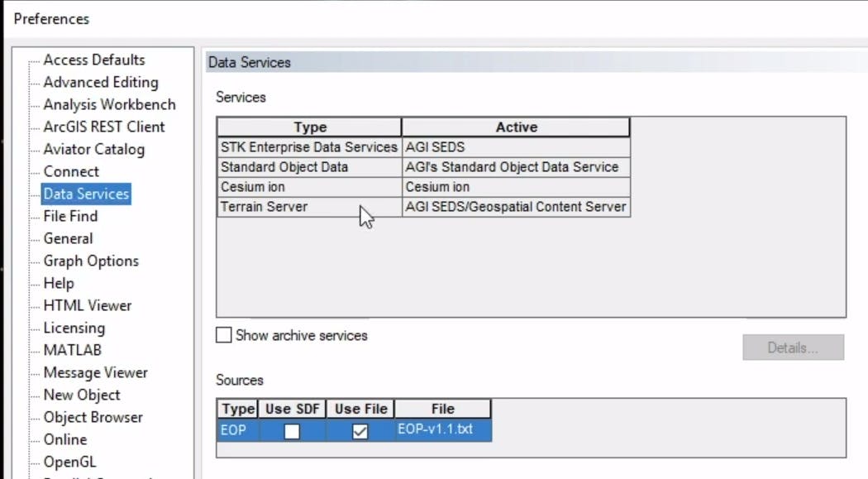Open the Advanced Editing preferences page
The height and width of the screenshot is (479, 868).
point(100,82)
